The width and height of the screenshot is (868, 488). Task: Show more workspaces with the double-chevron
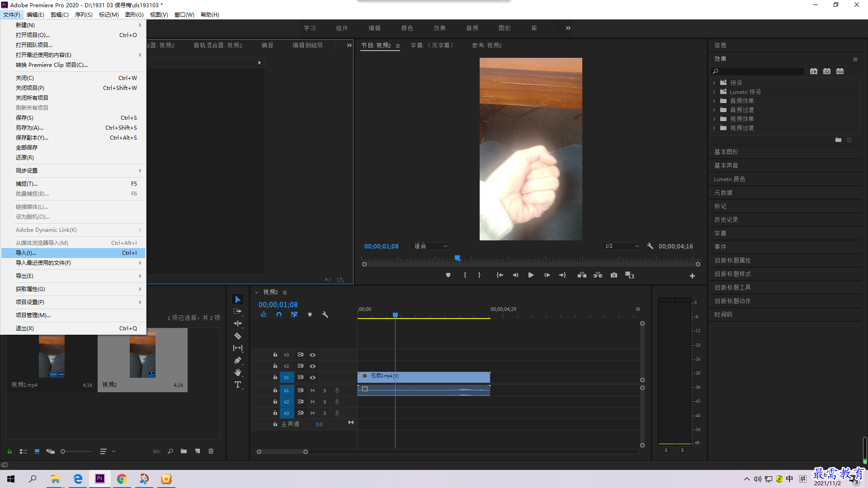pos(568,28)
